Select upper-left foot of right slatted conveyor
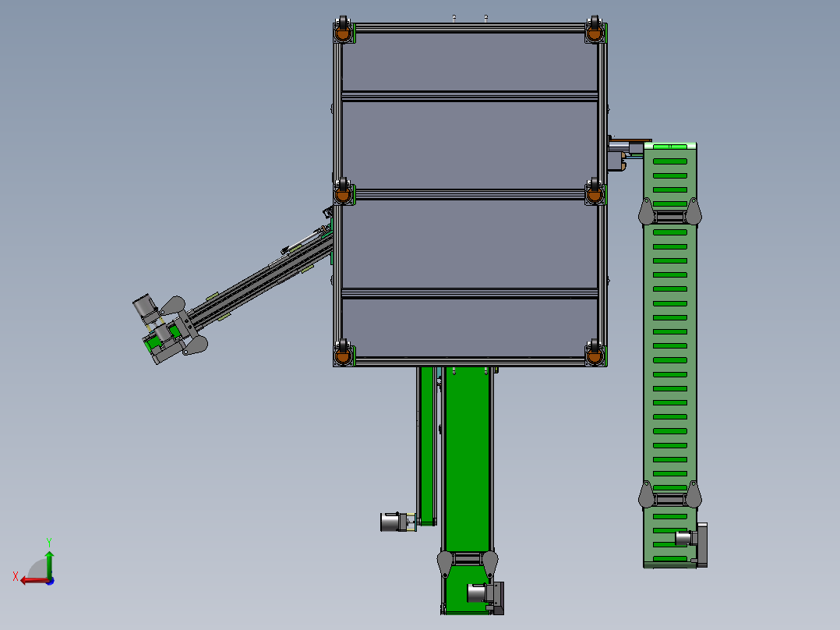This screenshot has width=840, height=630. 645,211
